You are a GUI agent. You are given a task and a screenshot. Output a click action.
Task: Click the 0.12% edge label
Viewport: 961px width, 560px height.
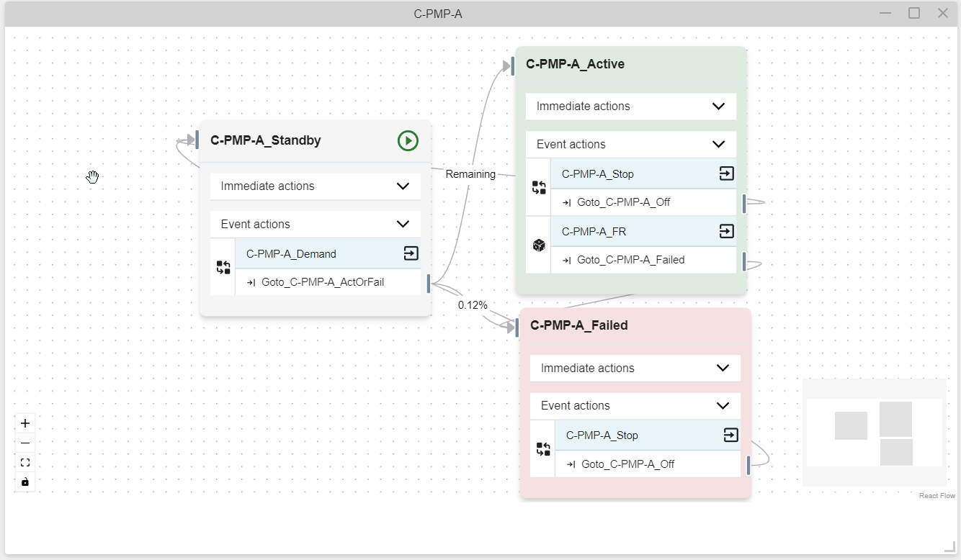tap(473, 305)
